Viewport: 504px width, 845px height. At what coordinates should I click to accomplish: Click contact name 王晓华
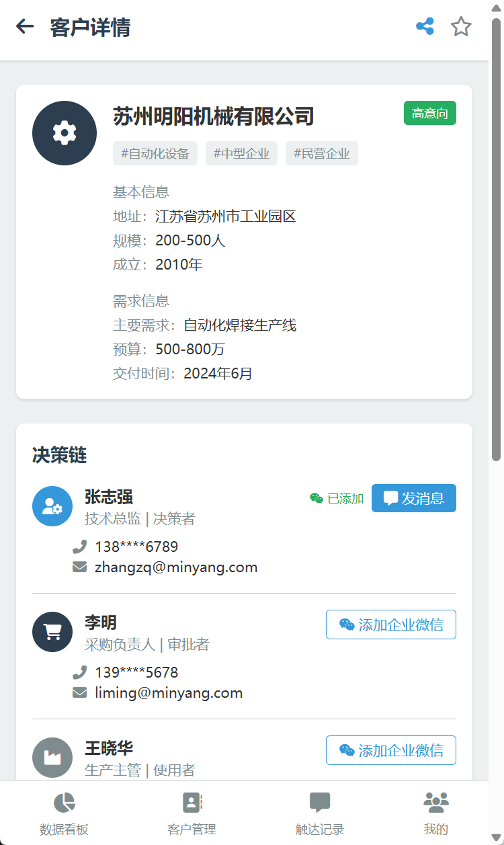(x=109, y=748)
